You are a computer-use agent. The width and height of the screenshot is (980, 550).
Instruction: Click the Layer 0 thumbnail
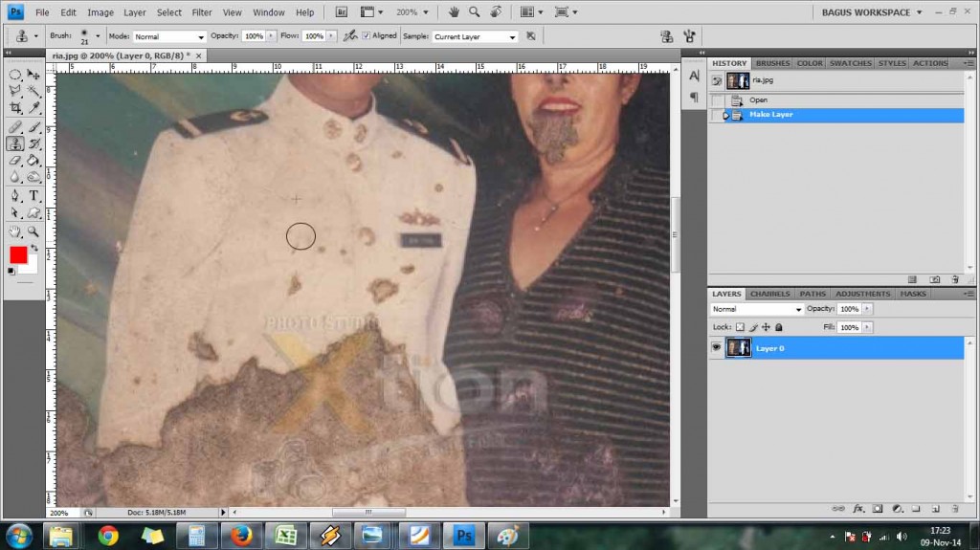click(738, 347)
